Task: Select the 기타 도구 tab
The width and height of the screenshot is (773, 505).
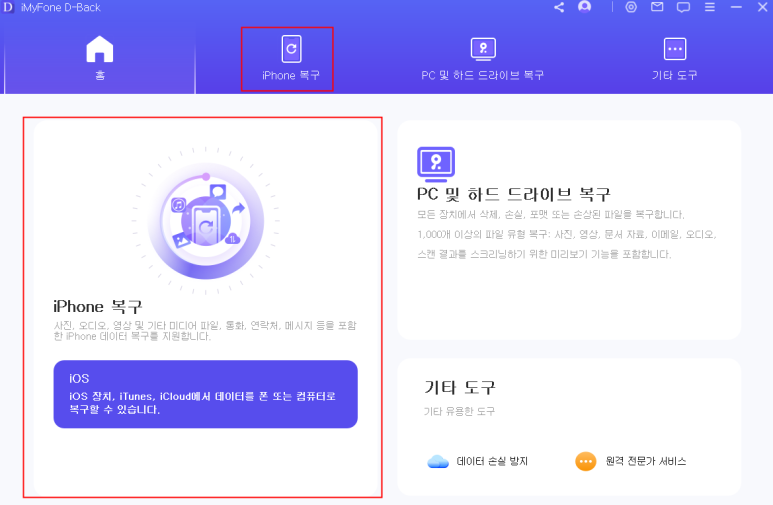Action: point(674,59)
